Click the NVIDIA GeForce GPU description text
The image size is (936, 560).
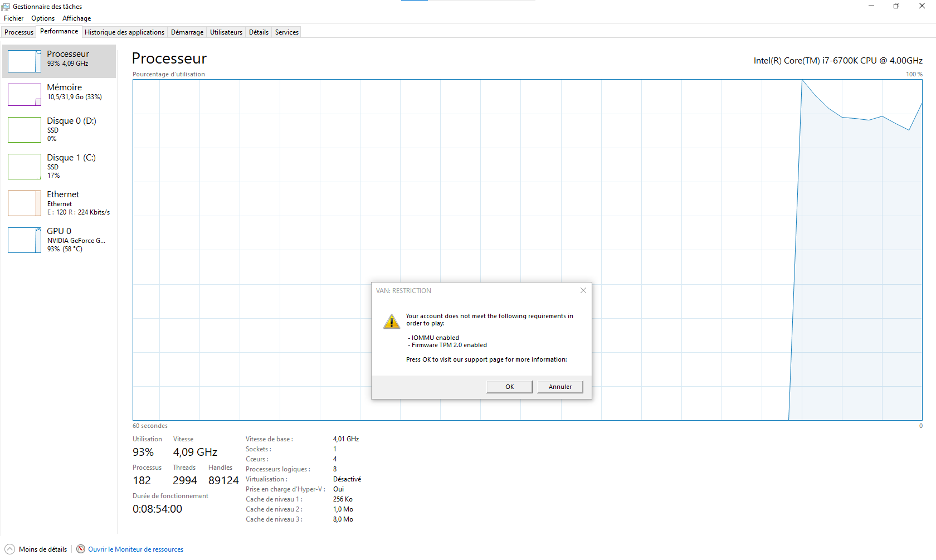point(76,241)
